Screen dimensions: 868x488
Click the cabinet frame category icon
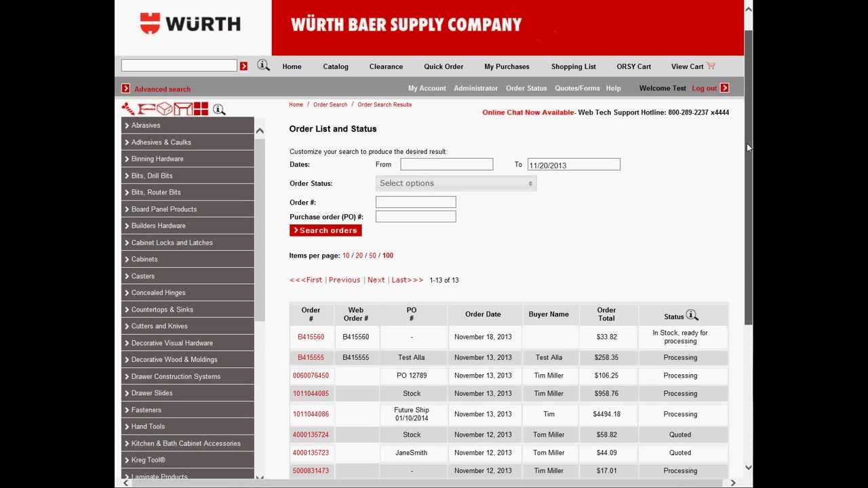point(183,108)
